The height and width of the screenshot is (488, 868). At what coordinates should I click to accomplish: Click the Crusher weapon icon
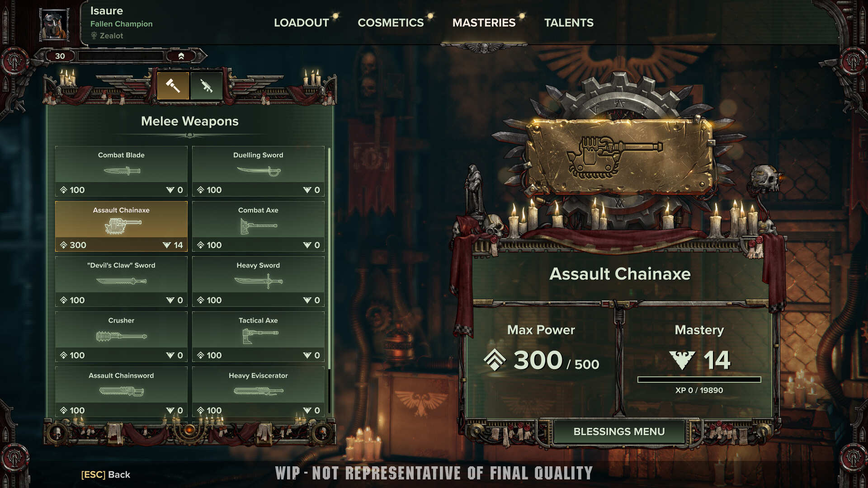tap(121, 335)
